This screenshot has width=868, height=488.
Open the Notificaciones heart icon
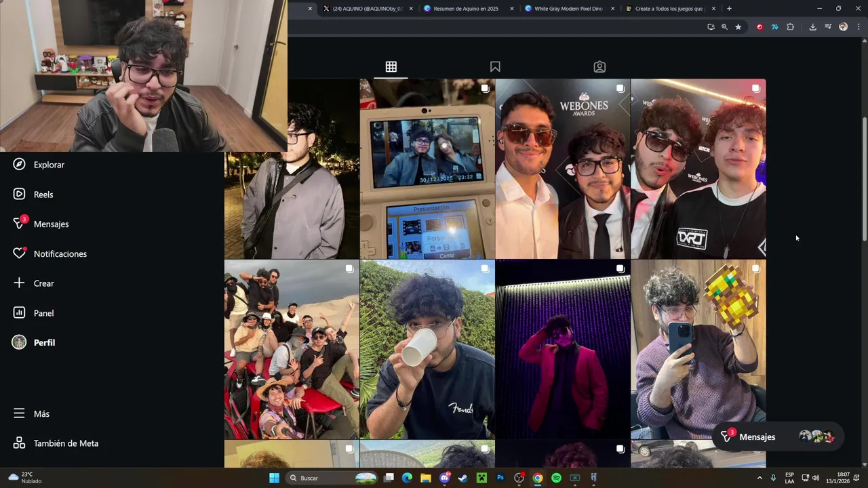coord(19,253)
